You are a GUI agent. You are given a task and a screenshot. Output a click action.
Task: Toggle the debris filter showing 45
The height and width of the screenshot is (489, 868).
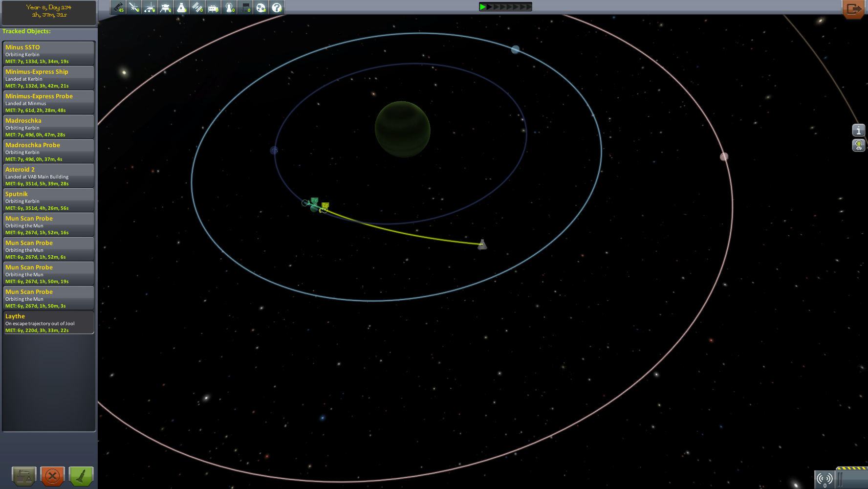[x=118, y=7]
